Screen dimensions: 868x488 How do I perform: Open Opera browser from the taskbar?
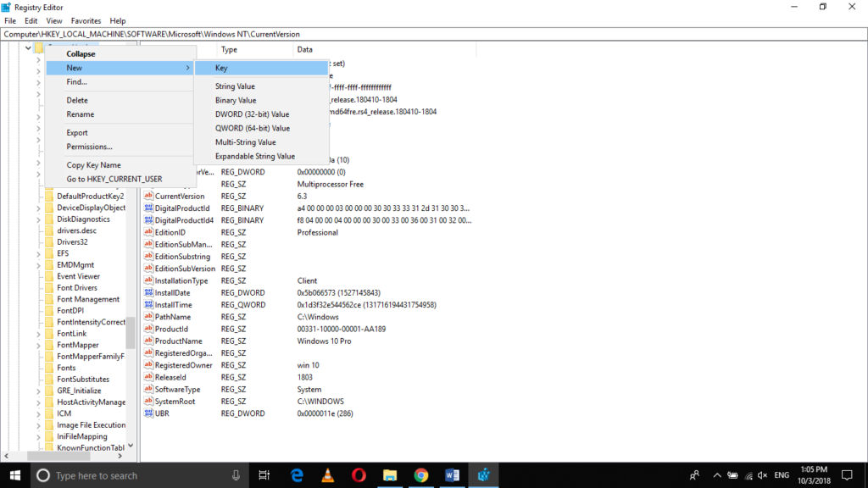359,475
